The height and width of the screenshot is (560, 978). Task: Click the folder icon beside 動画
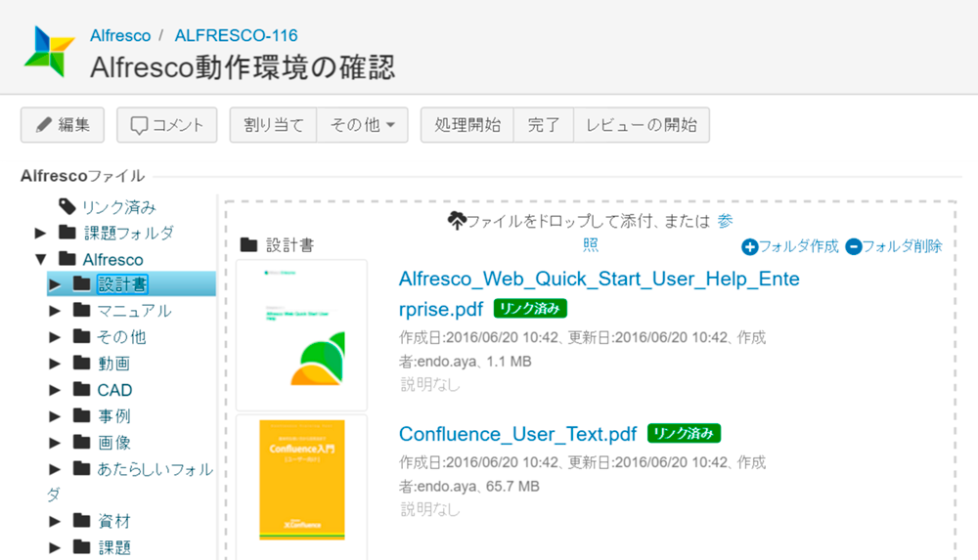click(82, 363)
